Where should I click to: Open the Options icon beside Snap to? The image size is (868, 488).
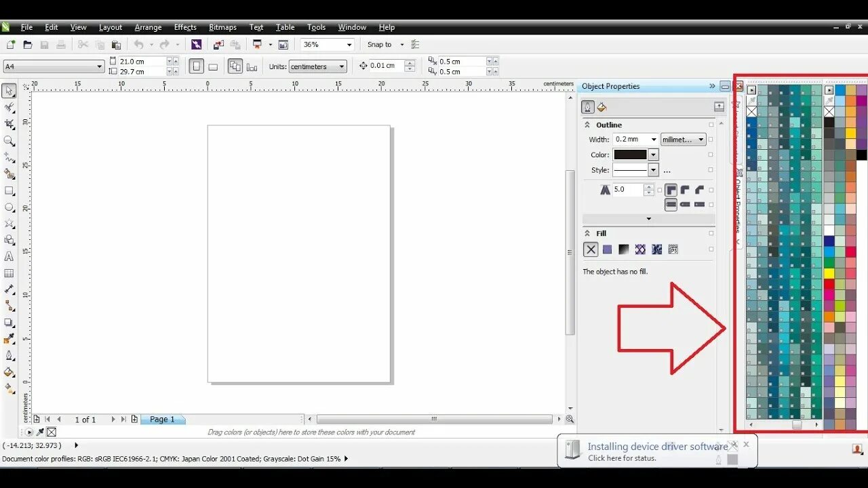415,45
